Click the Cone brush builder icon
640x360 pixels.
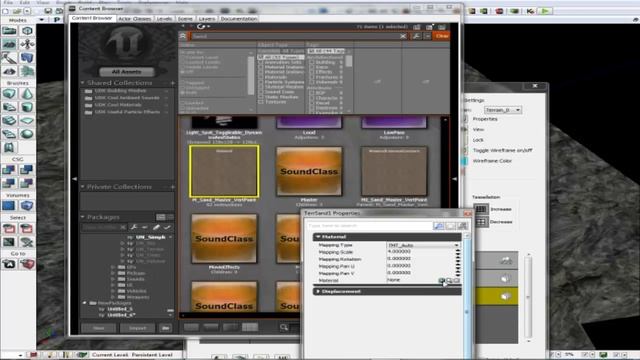27,94
